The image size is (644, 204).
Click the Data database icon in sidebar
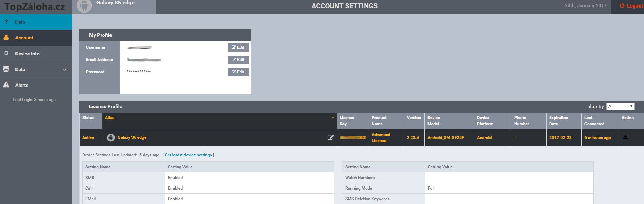[x=6, y=69]
